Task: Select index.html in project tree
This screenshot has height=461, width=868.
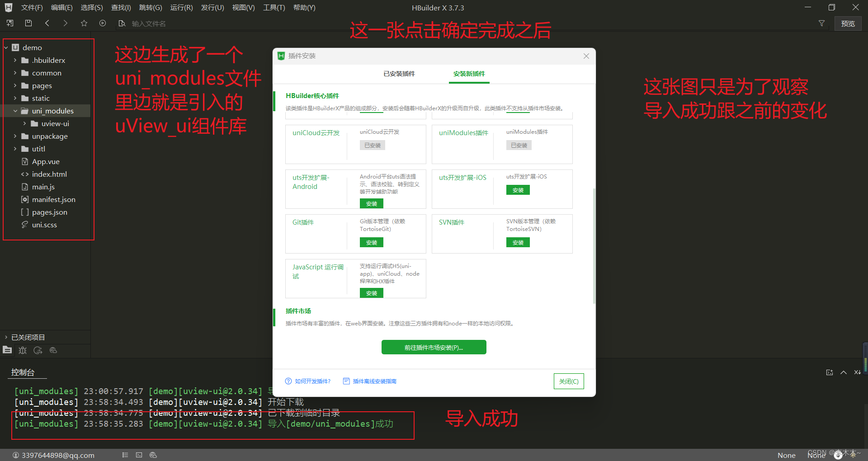Action: tap(49, 174)
